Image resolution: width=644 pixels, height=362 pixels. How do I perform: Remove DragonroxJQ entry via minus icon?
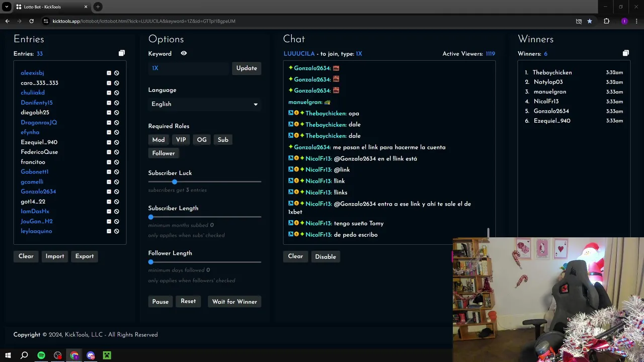coord(109,122)
